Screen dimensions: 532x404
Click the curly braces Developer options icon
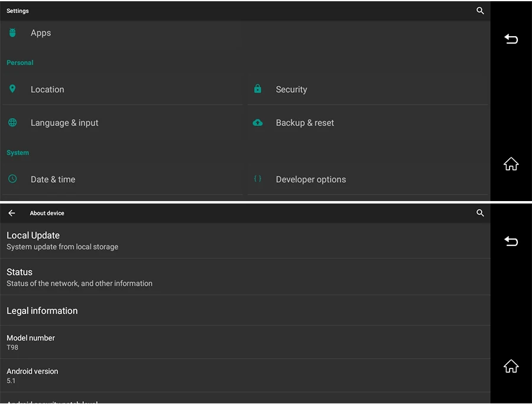[x=258, y=179]
